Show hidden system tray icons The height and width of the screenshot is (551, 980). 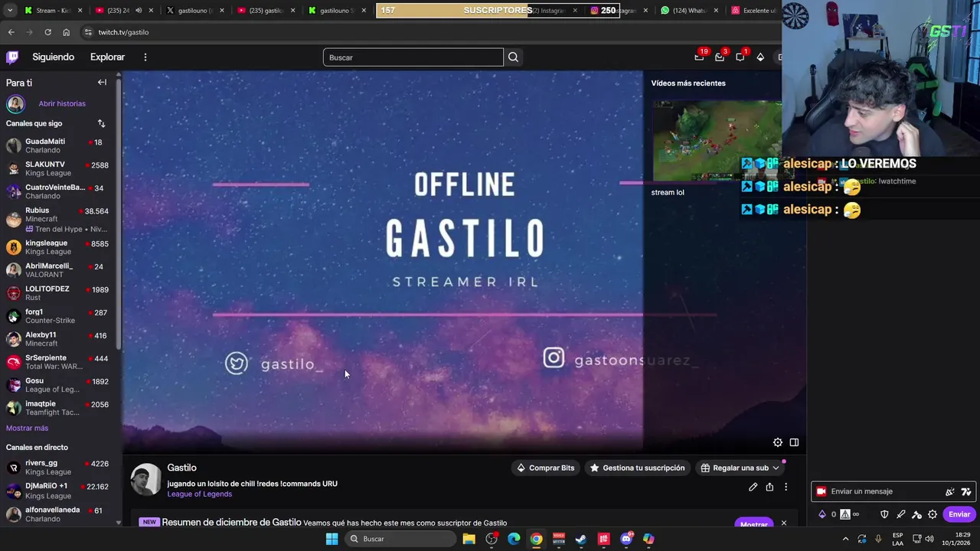click(845, 539)
